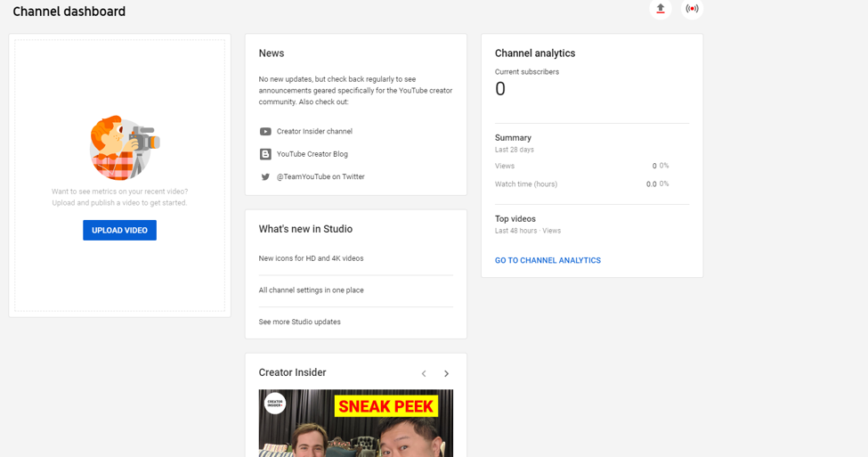
Task: Click the Last 28 days label
Action: point(515,150)
